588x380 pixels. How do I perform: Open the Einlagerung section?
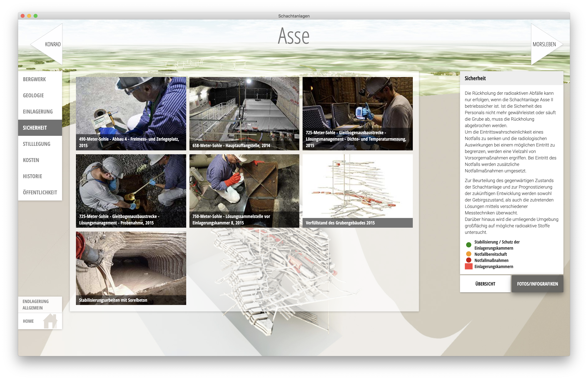(38, 112)
